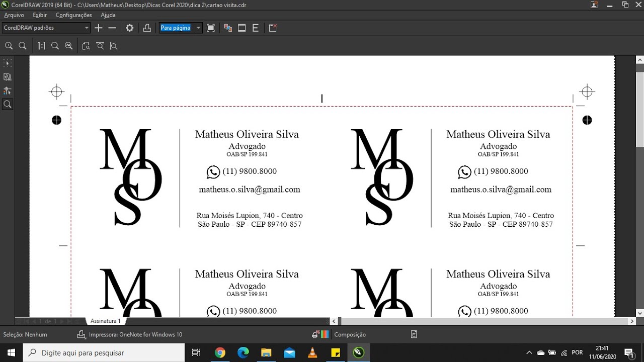Open print options gear icon
Image resolution: width=644 pixels, height=362 pixels.
click(130, 28)
